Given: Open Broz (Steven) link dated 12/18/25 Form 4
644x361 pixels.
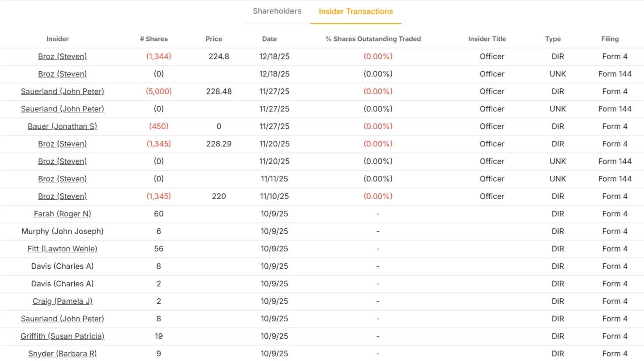Looking at the screenshot, I should (x=63, y=56).
